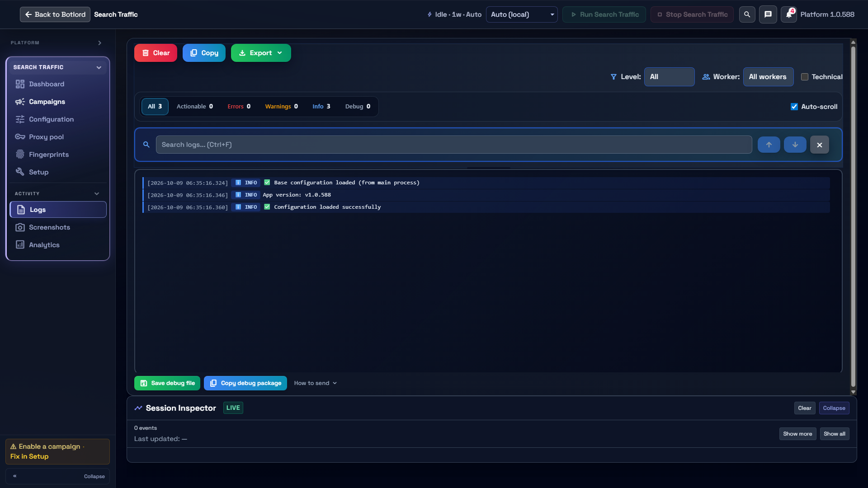The width and height of the screenshot is (868, 488).
Task: Open the chat messages icon
Action: (x=768, y=14)
